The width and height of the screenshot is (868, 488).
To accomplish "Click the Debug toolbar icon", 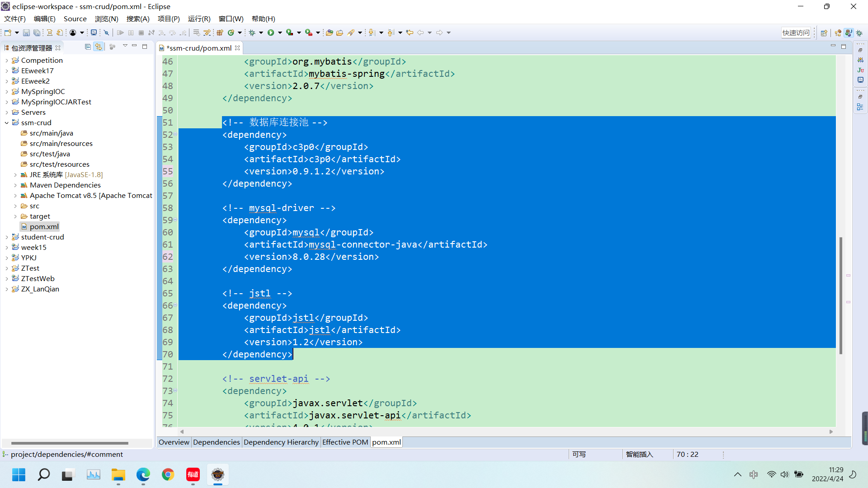I will pyautogui.click(x=255, y=32).
